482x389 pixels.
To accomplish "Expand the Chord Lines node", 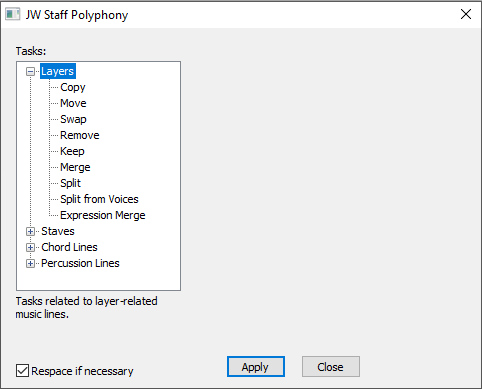I will pyautogui.click(x=30, y=247).
